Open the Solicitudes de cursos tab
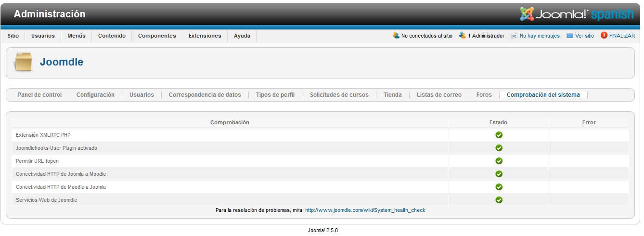644x236 pixels. [339, 95]
